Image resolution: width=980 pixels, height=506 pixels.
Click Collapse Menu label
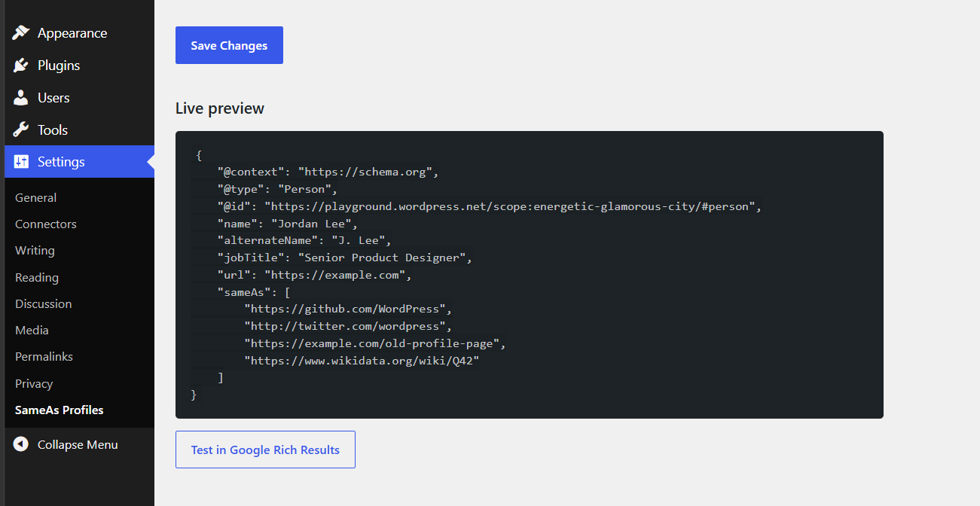(x=78, y=444)
